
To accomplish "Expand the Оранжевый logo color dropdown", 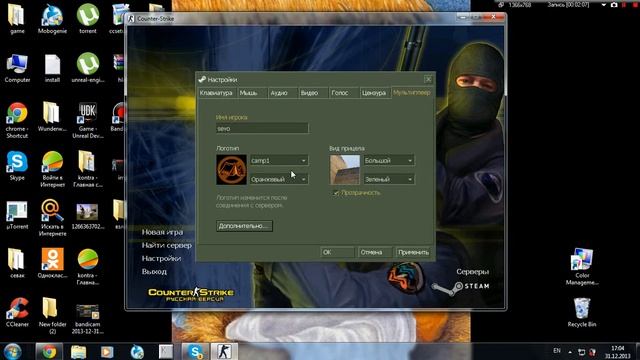I will pos(279,179).
